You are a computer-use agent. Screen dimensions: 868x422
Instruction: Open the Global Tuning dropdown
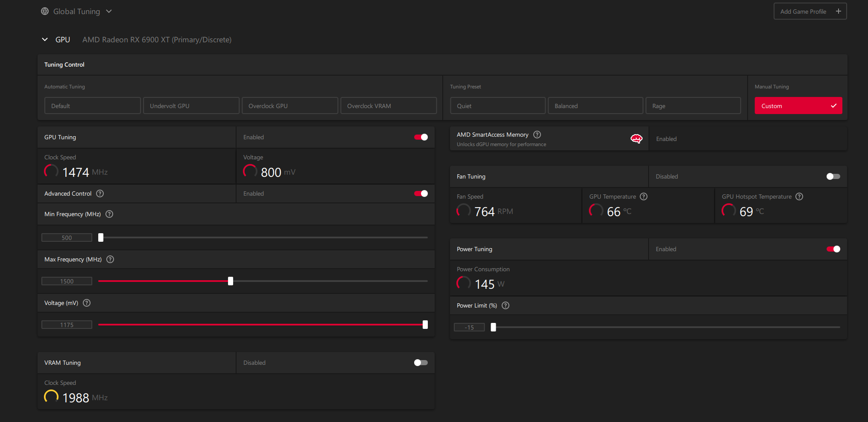click(x=77, y=12)
